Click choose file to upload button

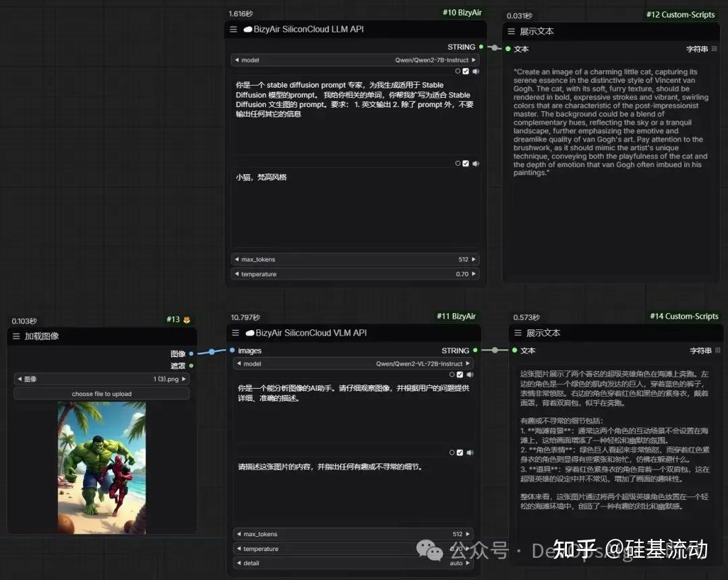tap(102, 394)
